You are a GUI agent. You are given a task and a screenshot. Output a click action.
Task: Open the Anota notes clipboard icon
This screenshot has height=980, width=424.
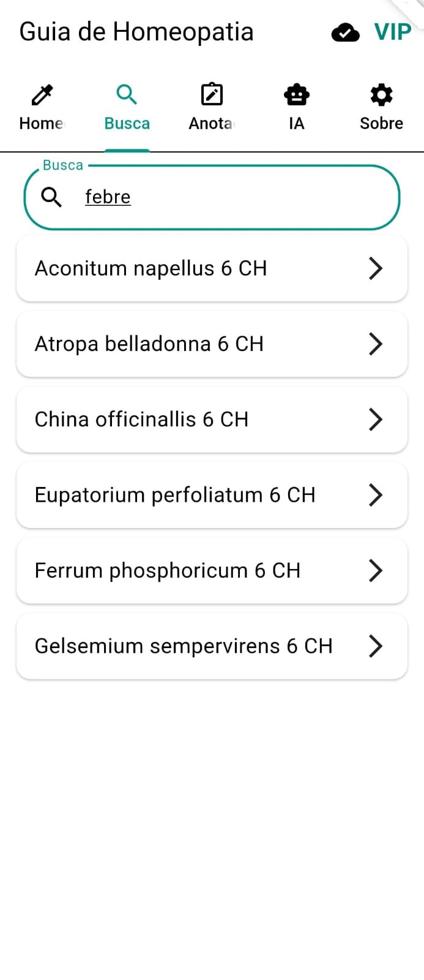point(212,95)
